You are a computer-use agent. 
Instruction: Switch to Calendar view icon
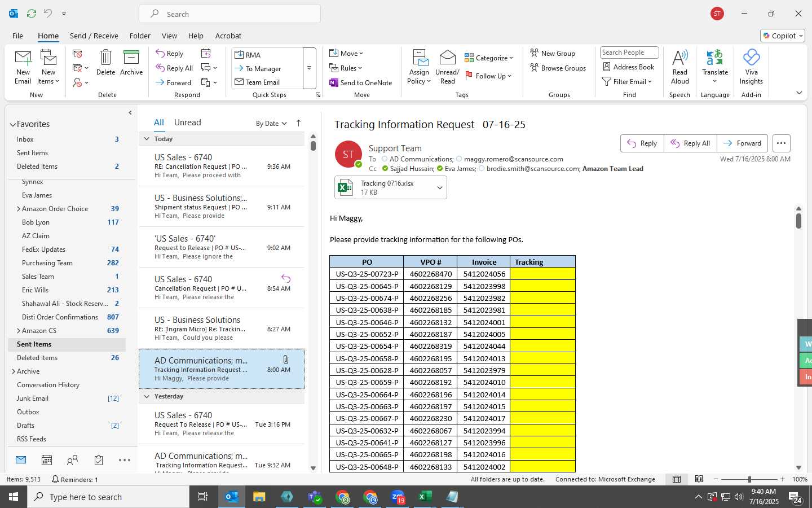pos(47,460)
